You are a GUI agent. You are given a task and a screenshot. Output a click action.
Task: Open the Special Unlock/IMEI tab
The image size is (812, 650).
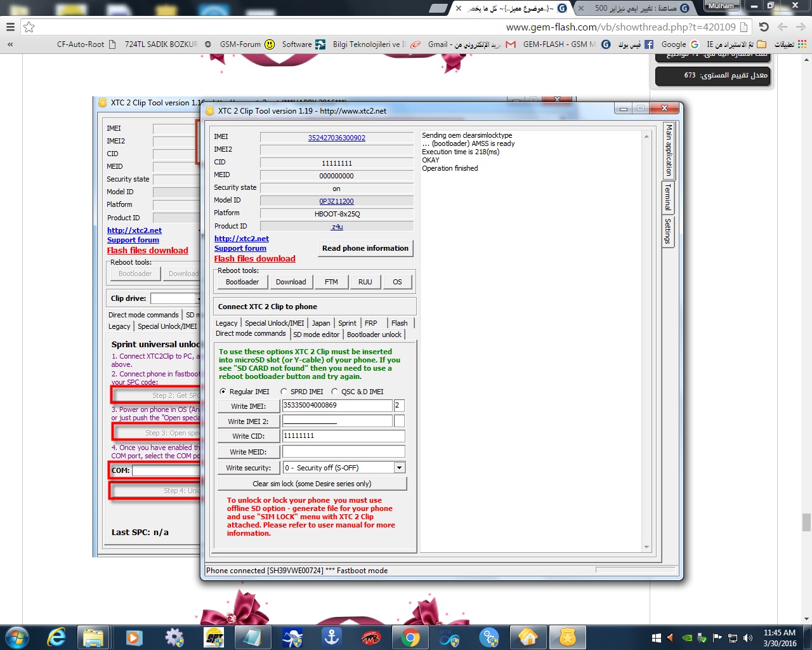(x=275, y=323)
